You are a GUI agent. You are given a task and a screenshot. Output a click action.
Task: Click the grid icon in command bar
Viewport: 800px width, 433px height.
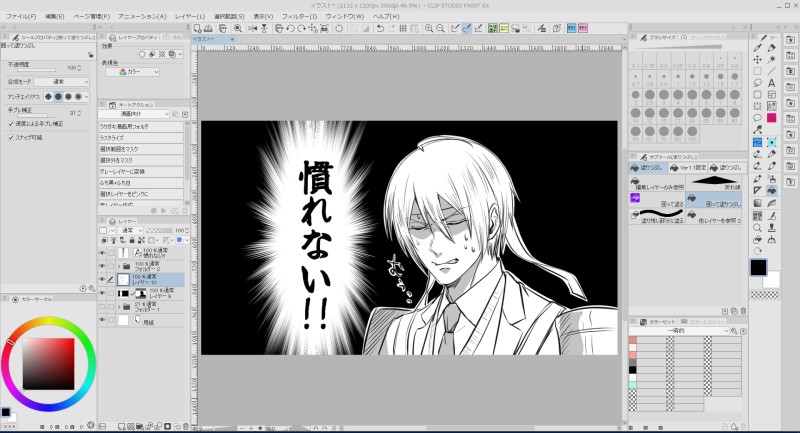click(x=403, y=29)
